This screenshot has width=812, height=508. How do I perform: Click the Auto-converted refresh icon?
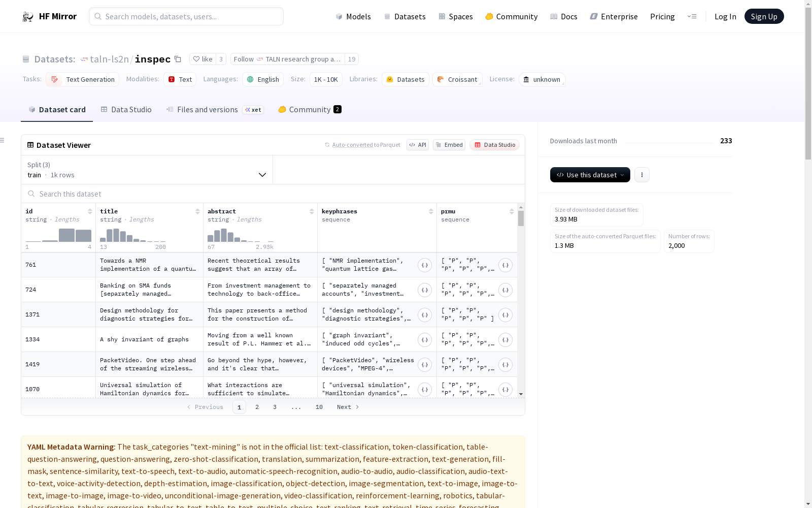coord(327,145)
